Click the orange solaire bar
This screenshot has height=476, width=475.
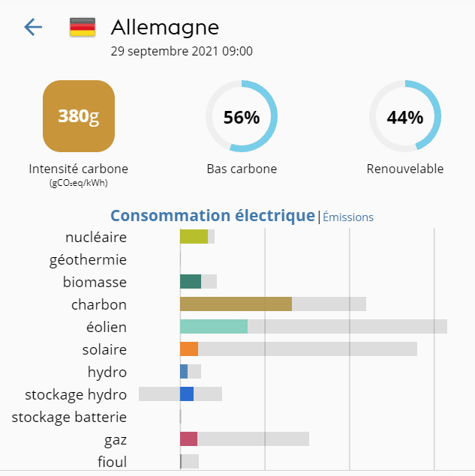(189, 349)
